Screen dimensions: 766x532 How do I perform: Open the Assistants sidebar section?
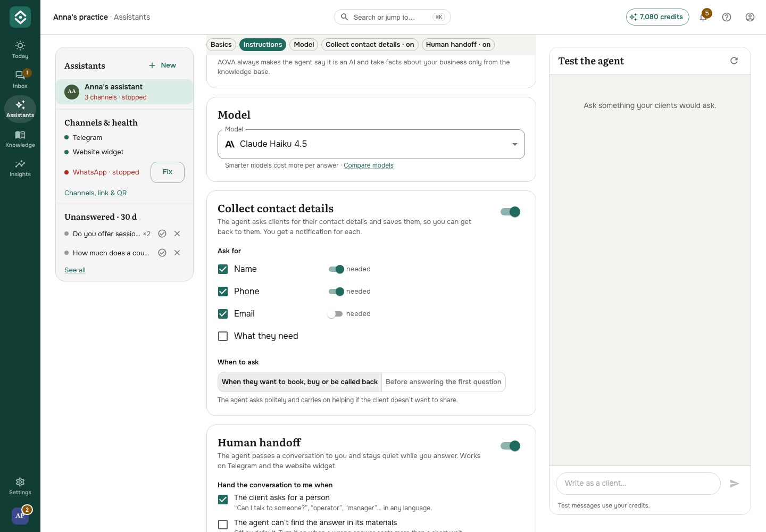(20, 109)
